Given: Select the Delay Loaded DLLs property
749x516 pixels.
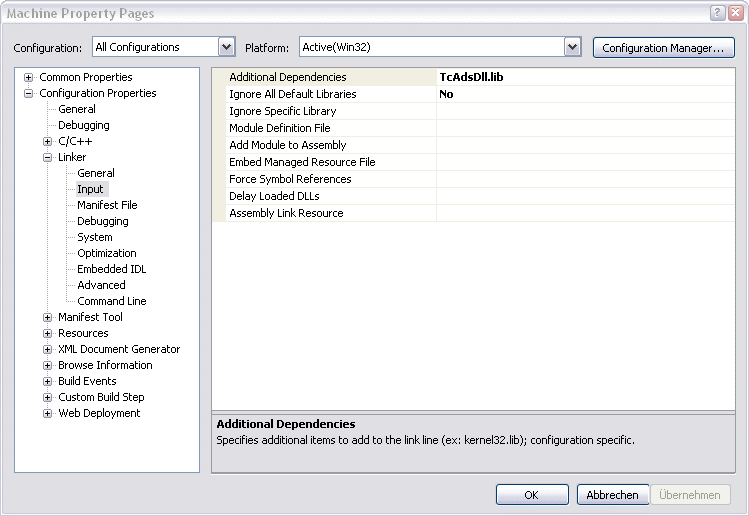Looking at the screenshot, I should click(274, 196).
